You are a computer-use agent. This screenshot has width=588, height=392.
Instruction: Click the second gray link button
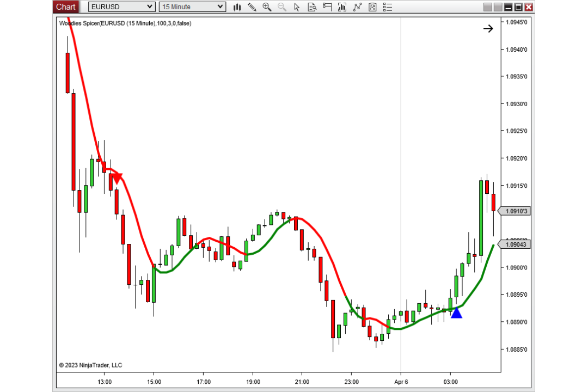click(498, 7)
